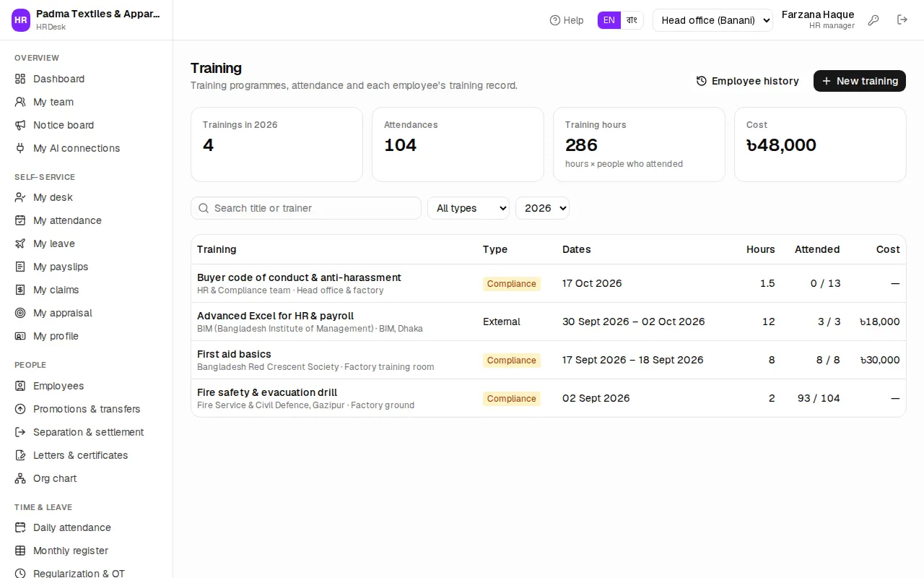Screen dimensions: 924x578
Task: Click the My claims receipt icon
Action: click(x=20, y=290)
